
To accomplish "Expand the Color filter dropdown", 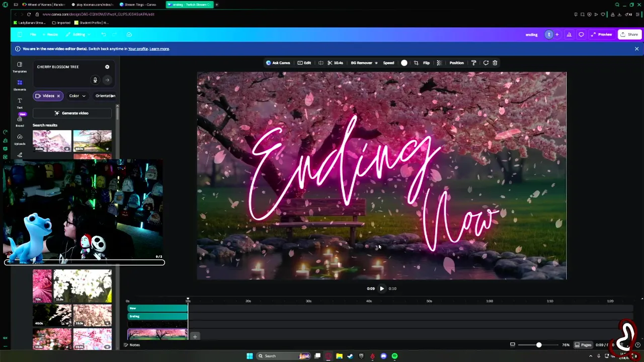I will (77, 96).
